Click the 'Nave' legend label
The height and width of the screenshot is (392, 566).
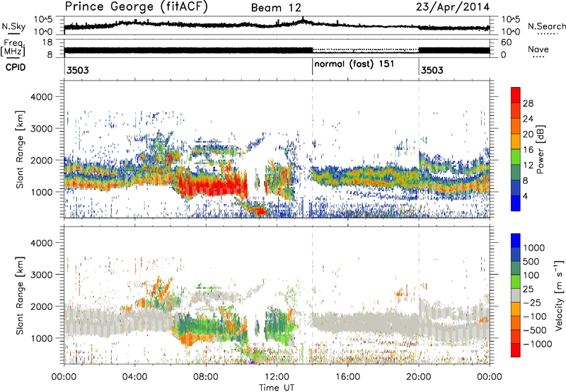pos(538,49)
